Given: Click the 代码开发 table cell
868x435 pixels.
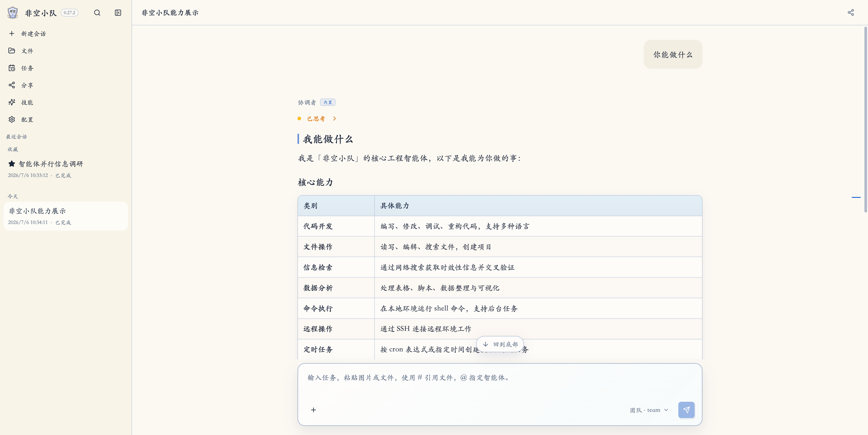Looking at the screenshot, I should [x=336, y=226].
